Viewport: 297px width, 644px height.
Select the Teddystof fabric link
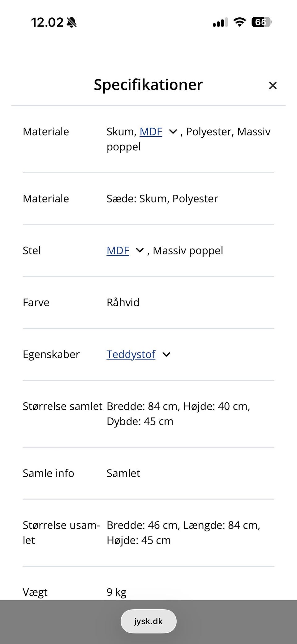pos(131,354)
